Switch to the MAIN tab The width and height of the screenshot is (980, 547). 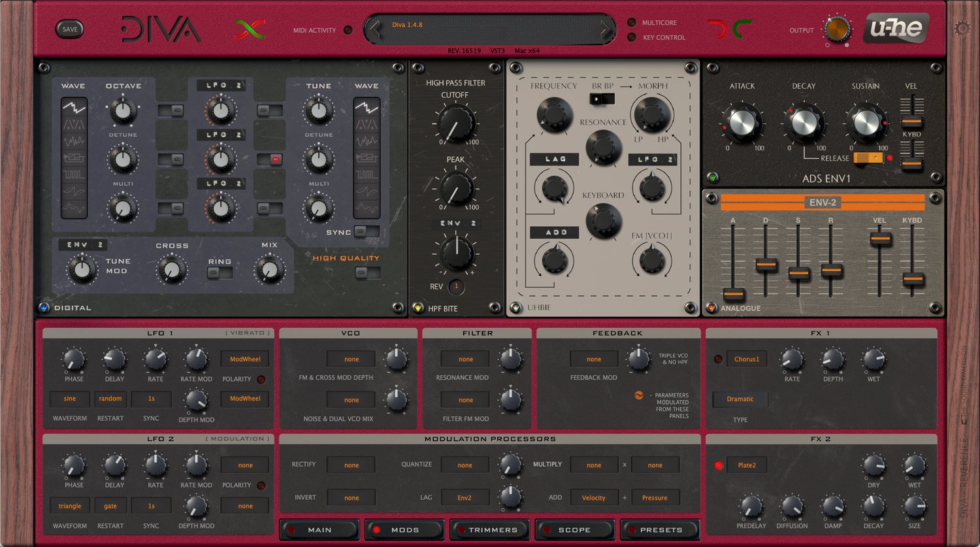click(319, 529)
